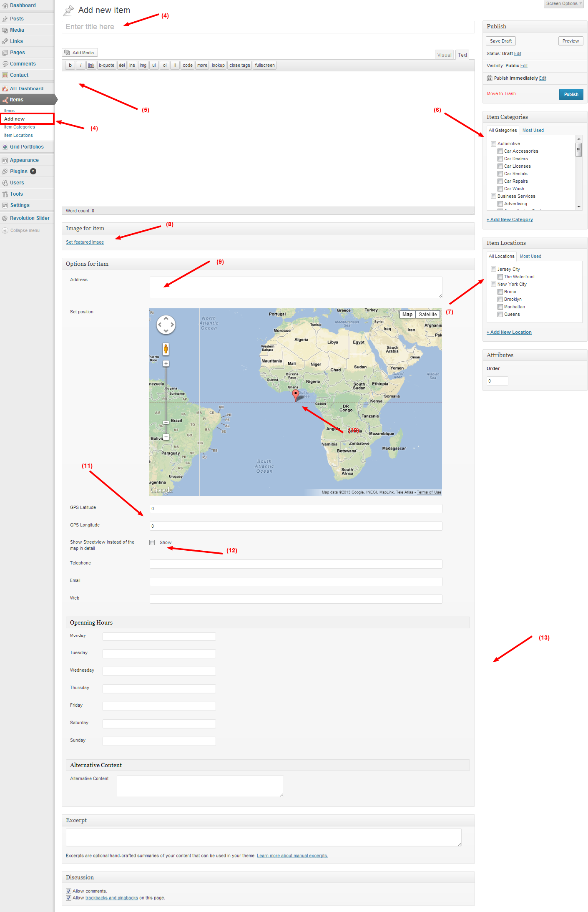Expand the Add New Location form
This screenshot has width=588, height=912.
tap(509, 332)
